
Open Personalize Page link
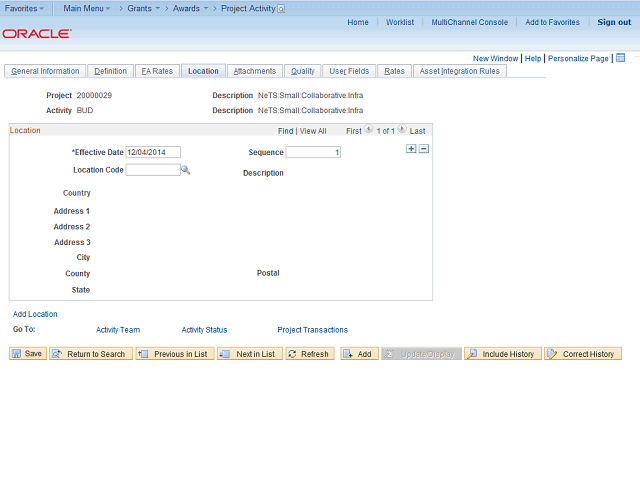[578, 58]
